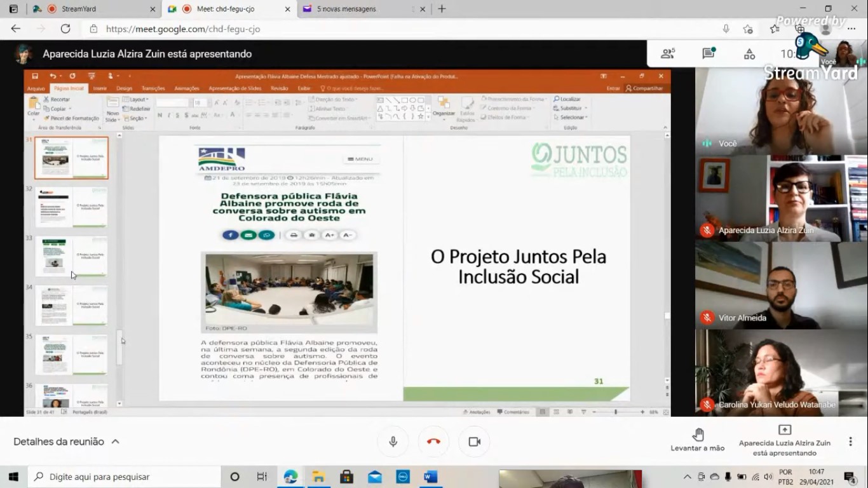Open Microsoft Word from the taskbar
The image size is (868, 488).
(430, 477)
